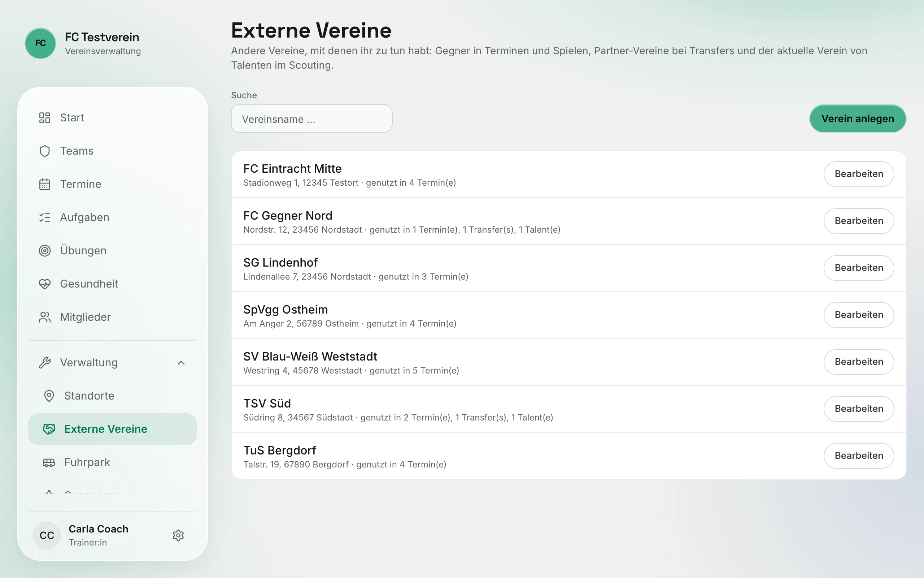The image size is (924, 578).
Task: Click the Teams shield icon
Action: (x=45, y=151)
